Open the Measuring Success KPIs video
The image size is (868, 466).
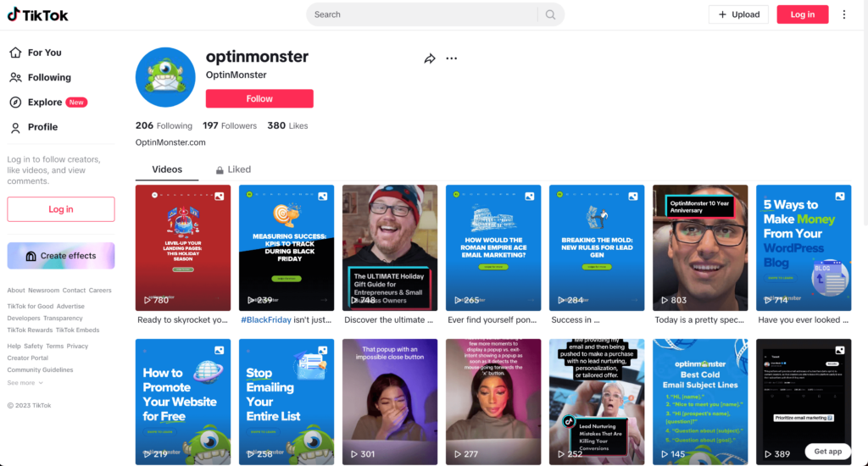tap(287, 248)
